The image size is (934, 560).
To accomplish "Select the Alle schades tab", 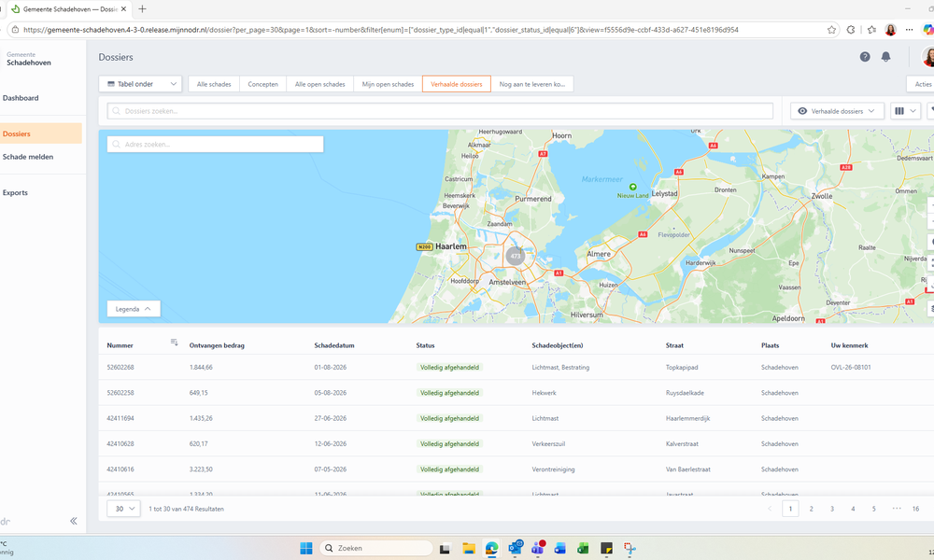I will (214, 84).
